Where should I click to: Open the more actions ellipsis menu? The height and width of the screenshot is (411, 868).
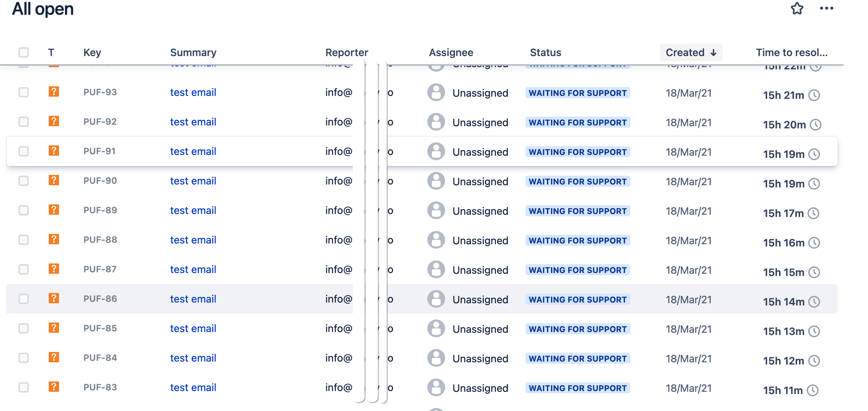pyautogui.click(x=826, y=8)
